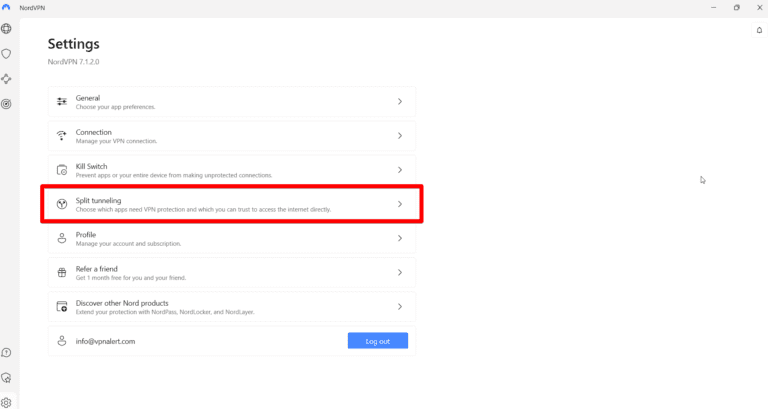
Task: Open the globe VPN servers sidebar icon
Action: pyautogui.click(x=7, y=29)
